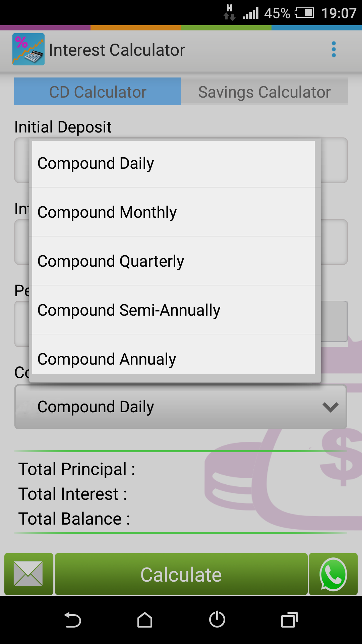
Task: Pick Compound Quarterly from dropdown list
Action: click(x=173, y=261)
